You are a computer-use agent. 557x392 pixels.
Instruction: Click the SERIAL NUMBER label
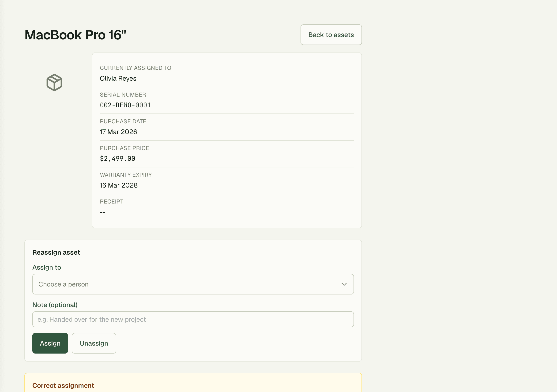[123, 95]
